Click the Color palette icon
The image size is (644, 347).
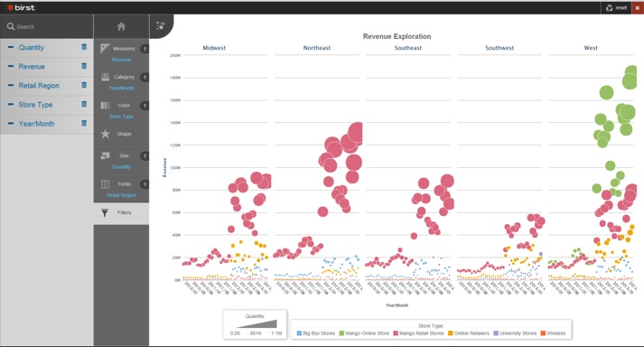click(x=105, y=105)
